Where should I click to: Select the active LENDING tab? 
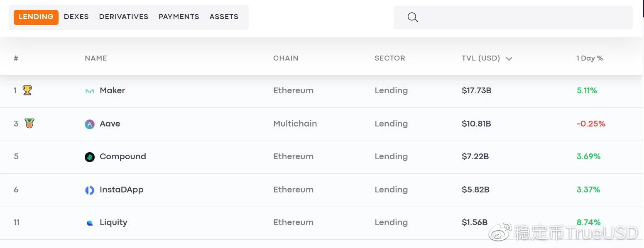click(x=36, y=17)
